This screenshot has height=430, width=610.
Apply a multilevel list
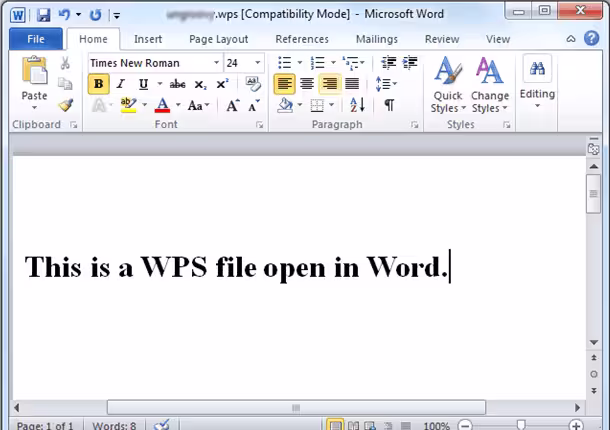tap(351, 62)
